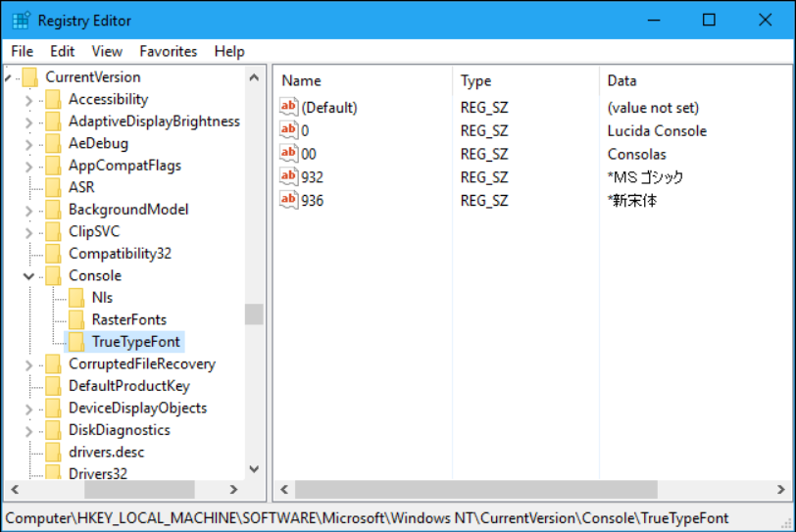Screen dimensions: 796x532
Task: Select the Drivers32 key in tree
Action: 98,473
